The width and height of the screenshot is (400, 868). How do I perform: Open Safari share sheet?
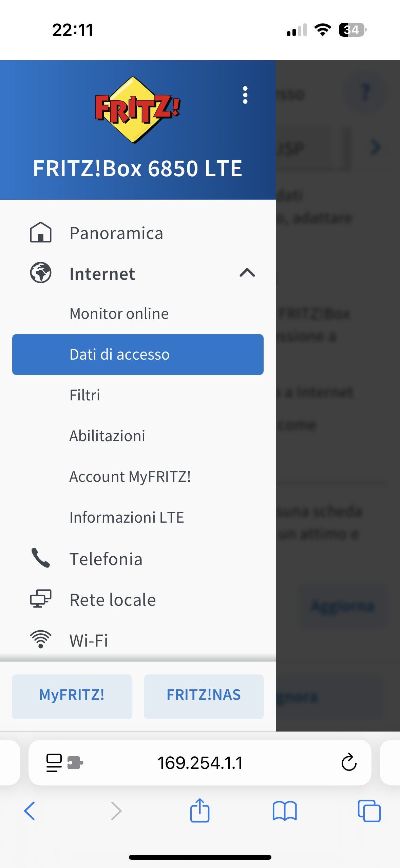click(200, 811)
